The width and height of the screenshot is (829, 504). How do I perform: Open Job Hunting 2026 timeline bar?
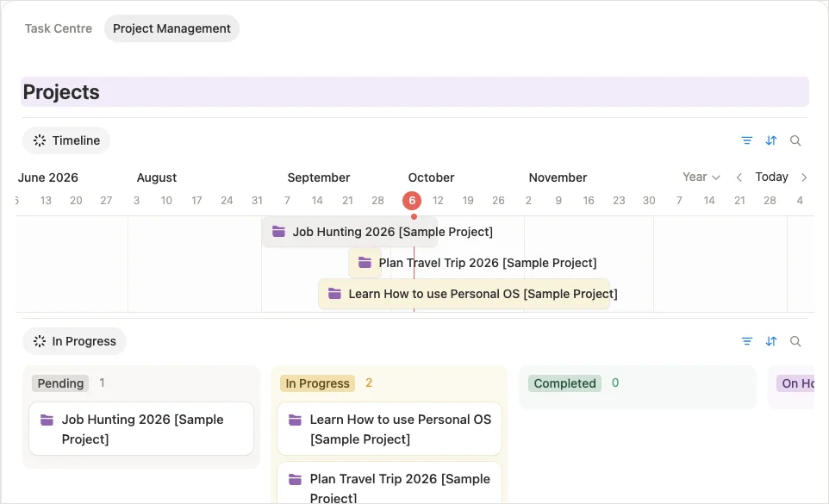point(350,232)
